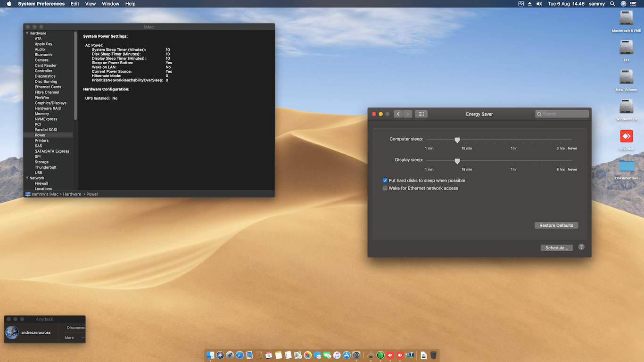Collapse the Network section triangle
The width and height of the screenshot is (644, 362).
click(x=27, y=178)
